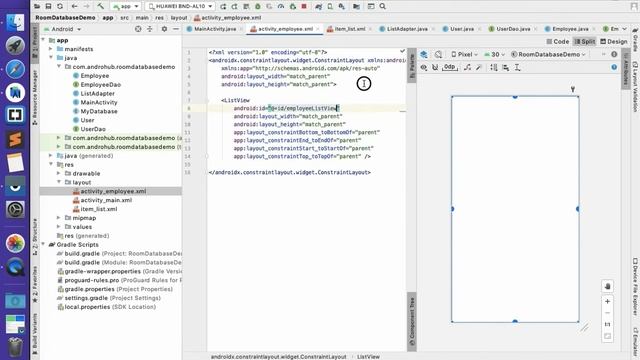Switch to the User.java tab

pos(462,29)
